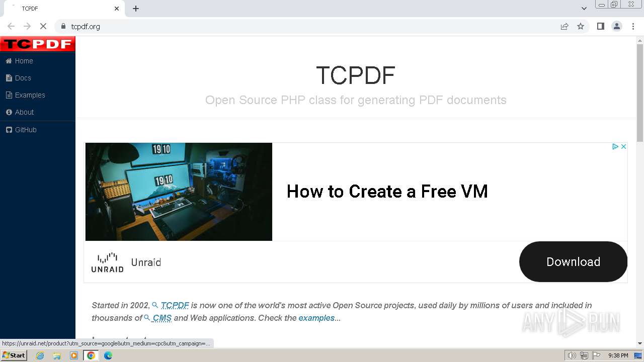Click the 9:38 PM system clock
This screenshot has height=362, width=644.
tap(618, 355)
